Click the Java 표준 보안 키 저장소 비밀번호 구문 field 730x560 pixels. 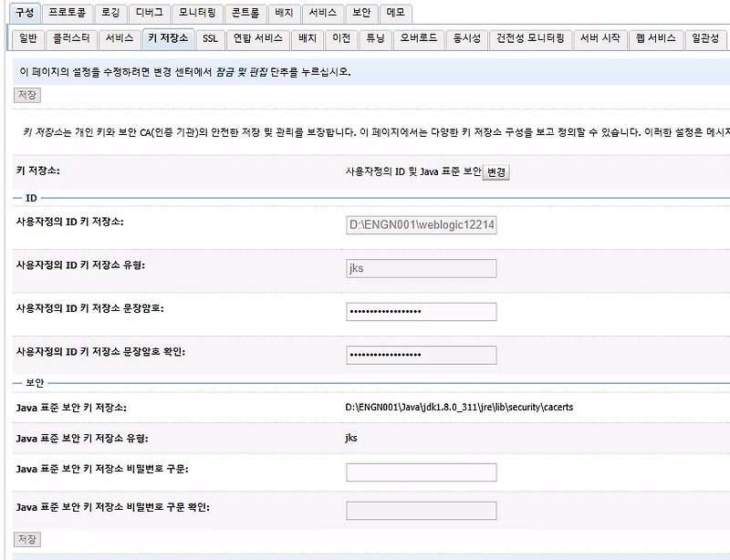[x=420, y=472]
